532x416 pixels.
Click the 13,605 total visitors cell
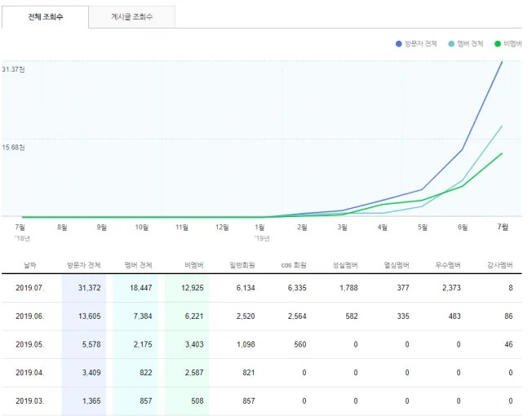coord(90,316)
